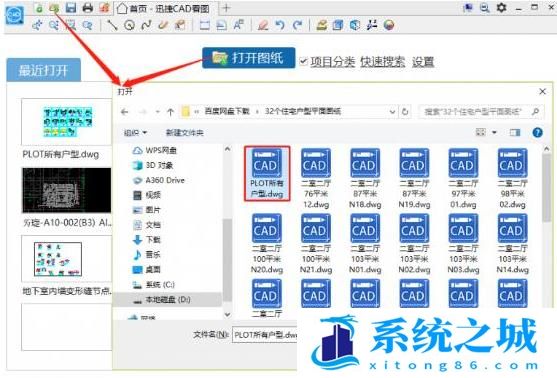Click the up-folder arrow in the dialog

[x=170, y=112]
